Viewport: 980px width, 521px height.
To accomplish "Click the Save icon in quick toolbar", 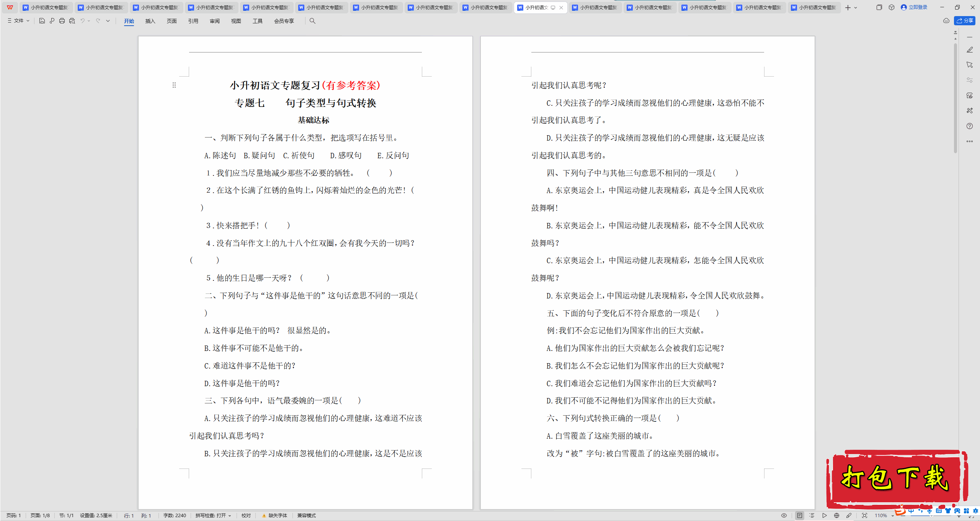I will tap(42, 21).
